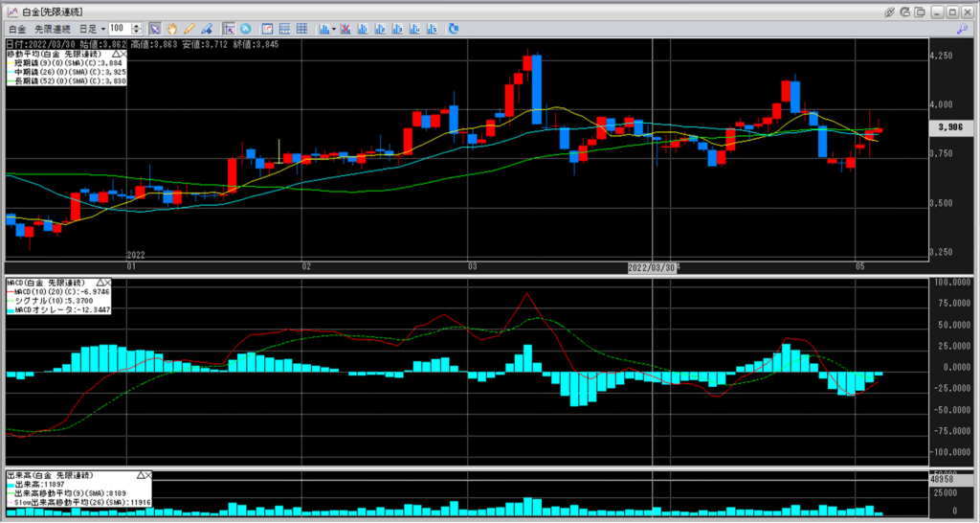Screen dimensions: 980x523
Task: Maximize the 白金[先限連続] chart window
Action: pos(952,11)
